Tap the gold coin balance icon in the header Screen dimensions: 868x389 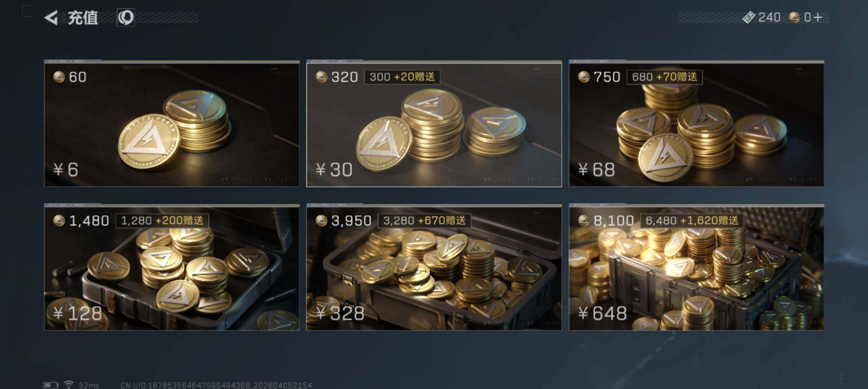point(794,17)
